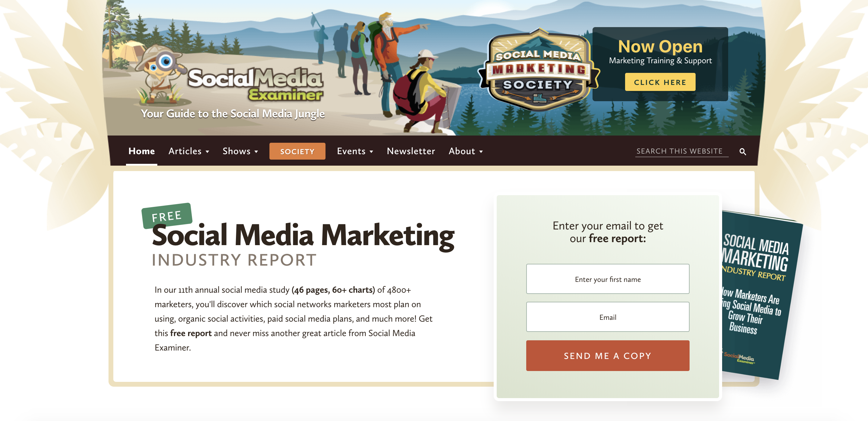The height and width of the screenshot is (421, 868).
Task: Click the Social Media Marketing Society badge
Action: 539,70
